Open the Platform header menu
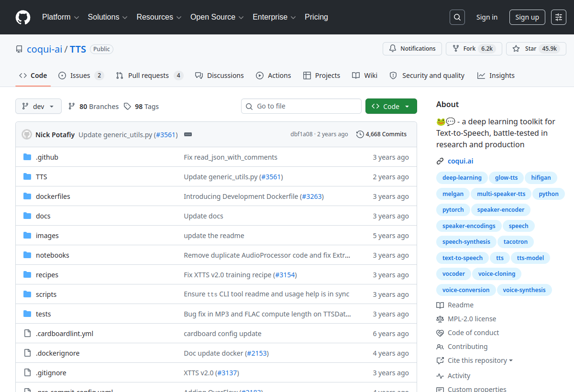574x392 pixels. [x=60, y=17]
